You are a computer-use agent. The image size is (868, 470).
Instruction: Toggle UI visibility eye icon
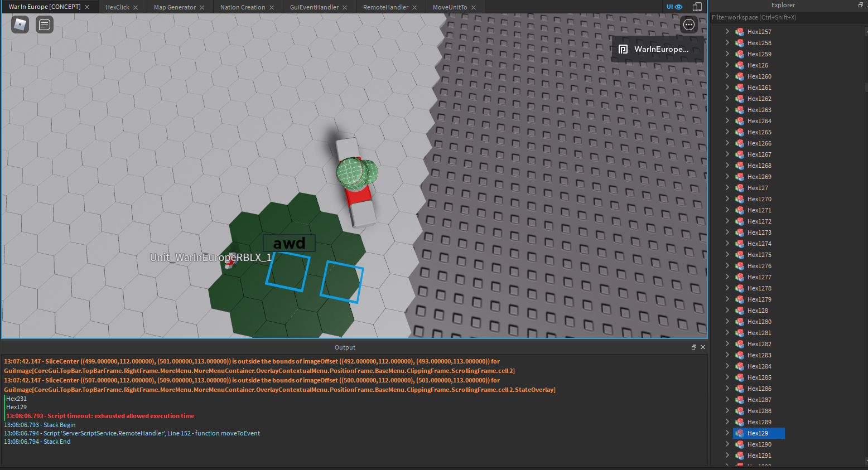[x=674, y=7]
